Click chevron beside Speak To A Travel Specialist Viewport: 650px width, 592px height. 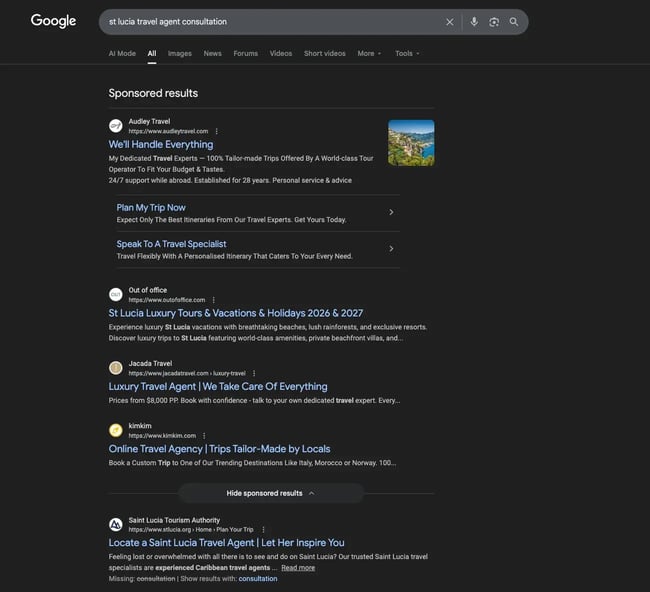point(391,249)
